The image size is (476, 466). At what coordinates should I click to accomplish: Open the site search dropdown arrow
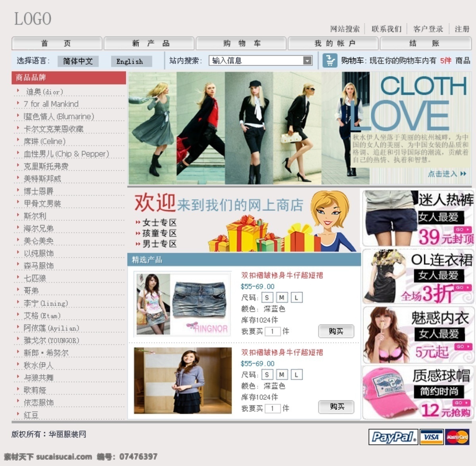[x=307, y=61]
